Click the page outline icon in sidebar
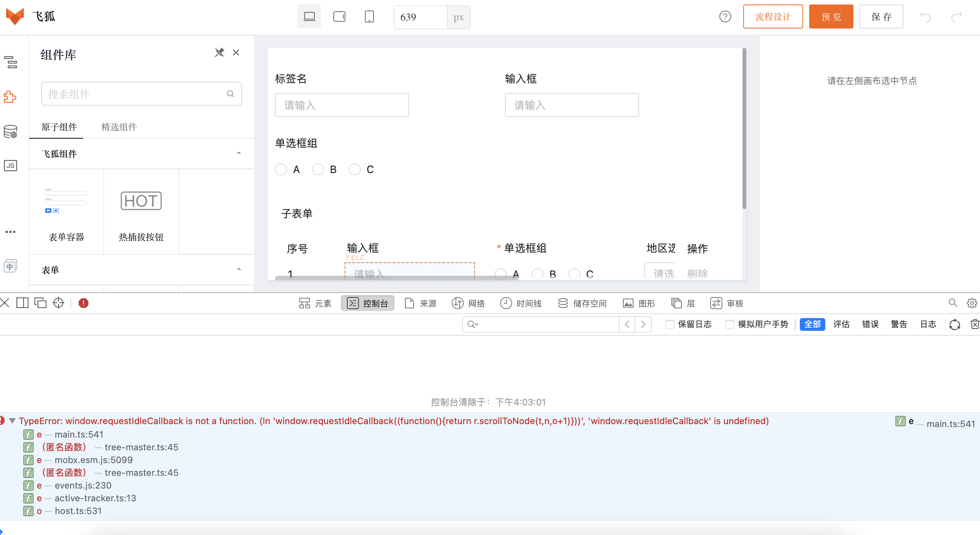 pos(11,63)
